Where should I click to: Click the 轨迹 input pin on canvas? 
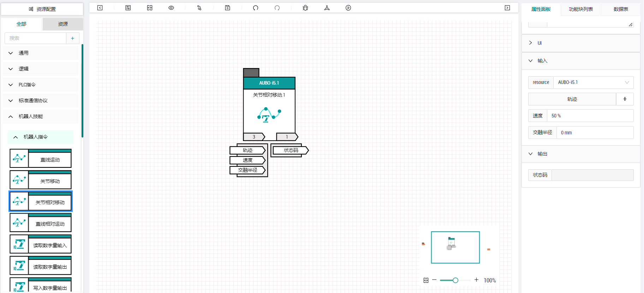248,150
